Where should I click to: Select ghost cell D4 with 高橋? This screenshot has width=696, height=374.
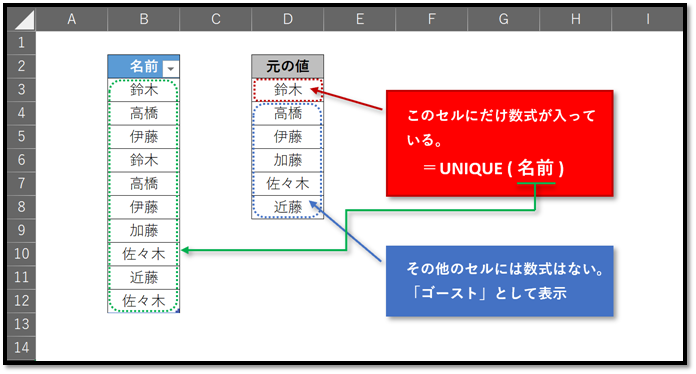click(x=288, y=114)
